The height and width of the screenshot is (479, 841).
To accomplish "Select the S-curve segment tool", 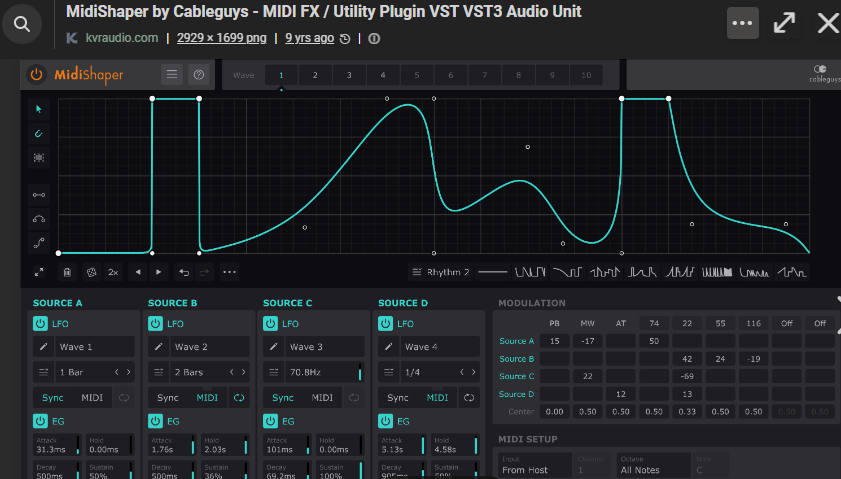I will [39, 243].
